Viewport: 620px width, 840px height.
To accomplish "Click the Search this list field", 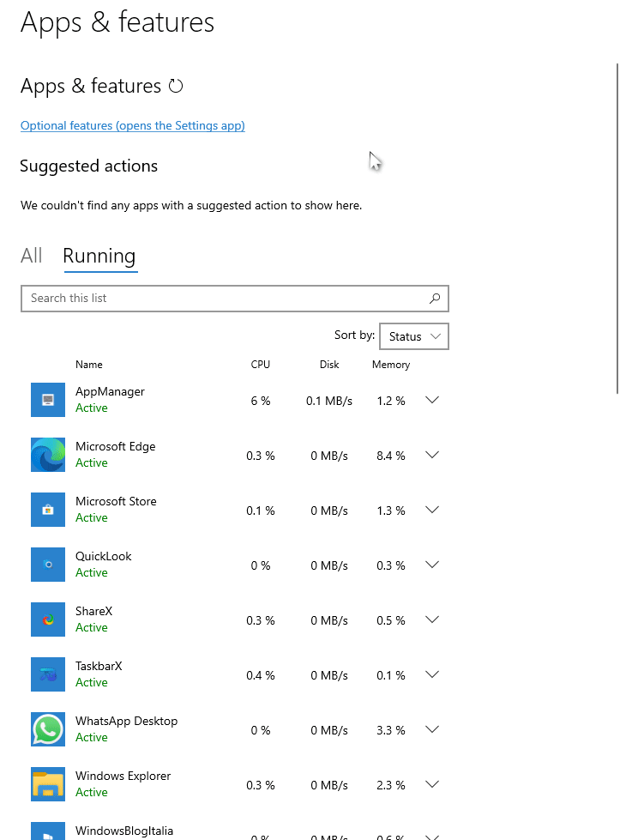I will [234, 299].
